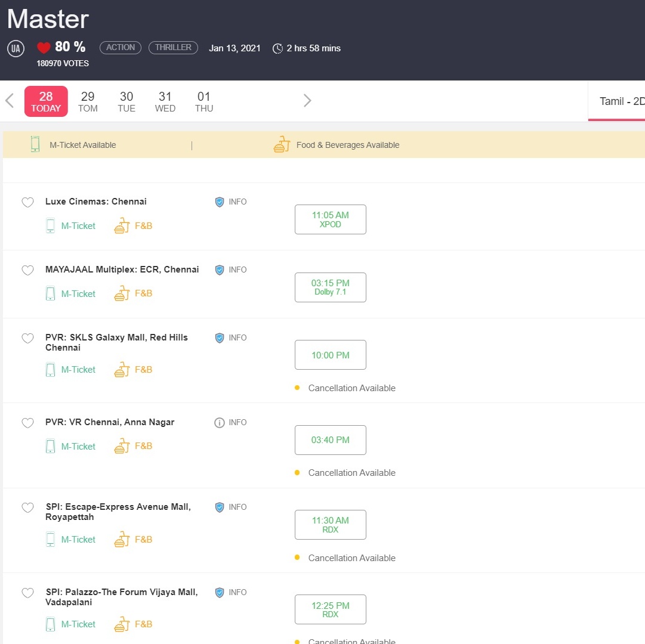Show later dates with right chevron
Viewport: 645px width, 644px height.
307,100
